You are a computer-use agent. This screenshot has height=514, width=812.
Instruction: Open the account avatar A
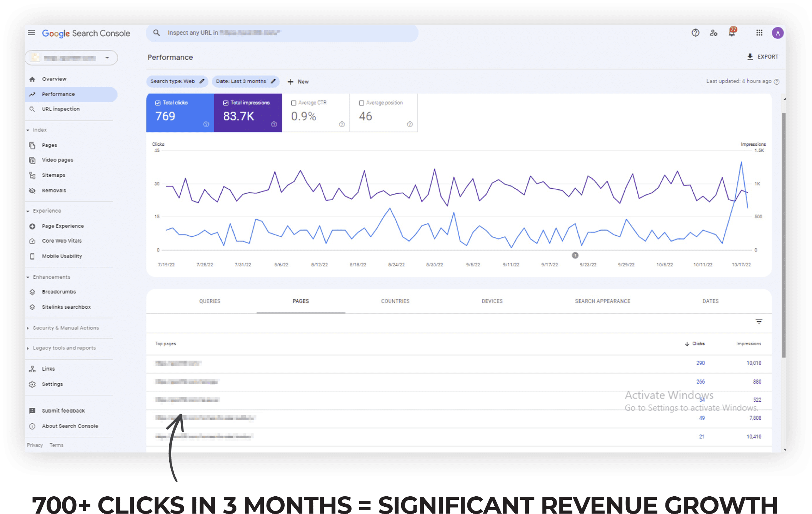[777, 33]
